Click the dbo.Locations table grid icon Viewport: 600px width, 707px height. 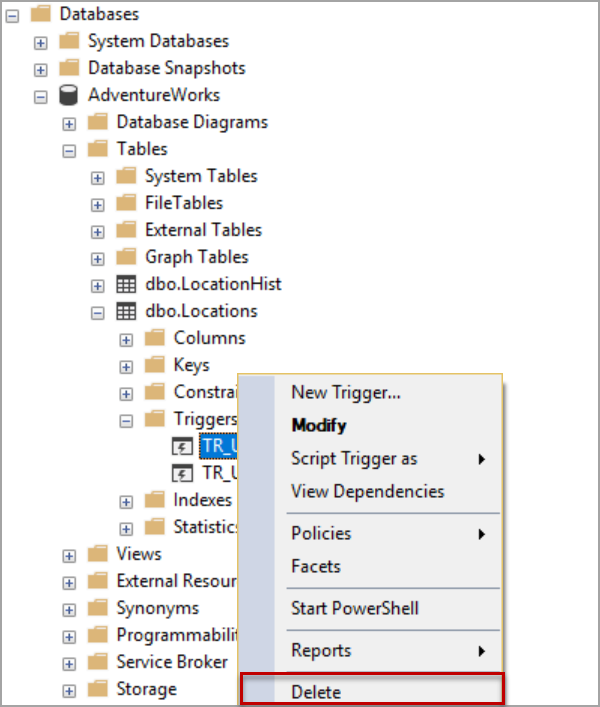click(x=126, y=311)
